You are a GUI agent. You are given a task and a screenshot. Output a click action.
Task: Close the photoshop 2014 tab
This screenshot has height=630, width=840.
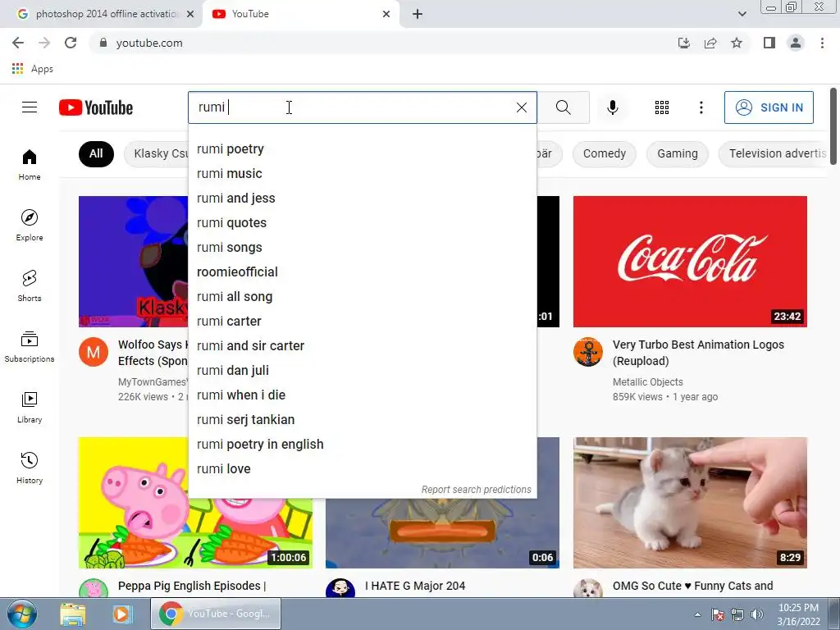coord(190,14)
